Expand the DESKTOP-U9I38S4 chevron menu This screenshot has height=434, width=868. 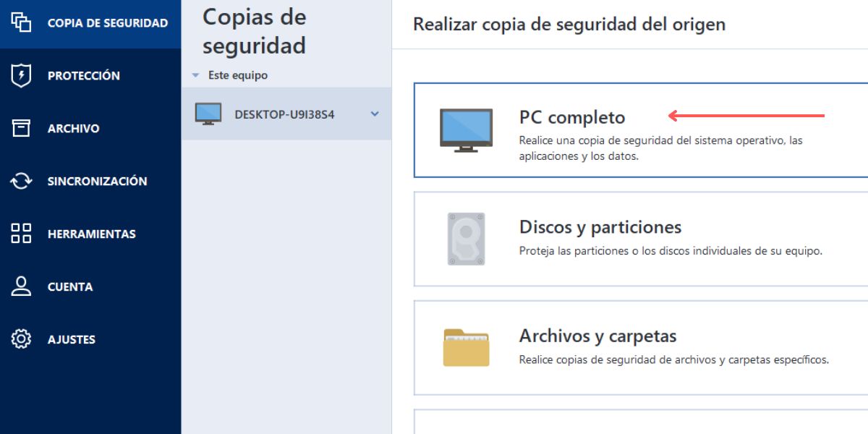(375, 114)
